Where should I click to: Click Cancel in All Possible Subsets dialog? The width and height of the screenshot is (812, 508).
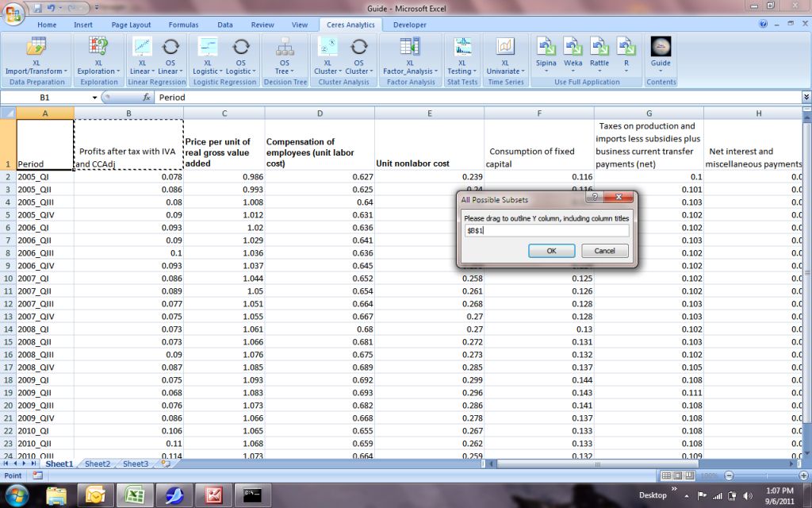click(x=604, y=251)
